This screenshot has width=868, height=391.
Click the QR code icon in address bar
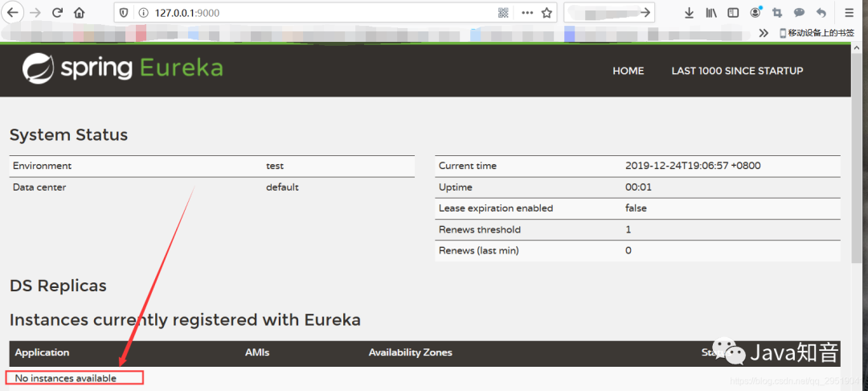pyautogui.click(x=503, y=13)
